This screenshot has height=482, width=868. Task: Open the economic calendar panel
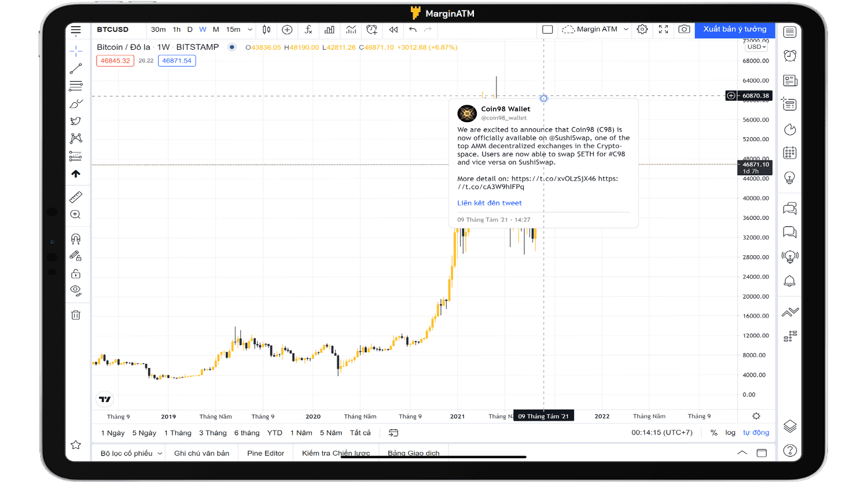coord(790,153)
